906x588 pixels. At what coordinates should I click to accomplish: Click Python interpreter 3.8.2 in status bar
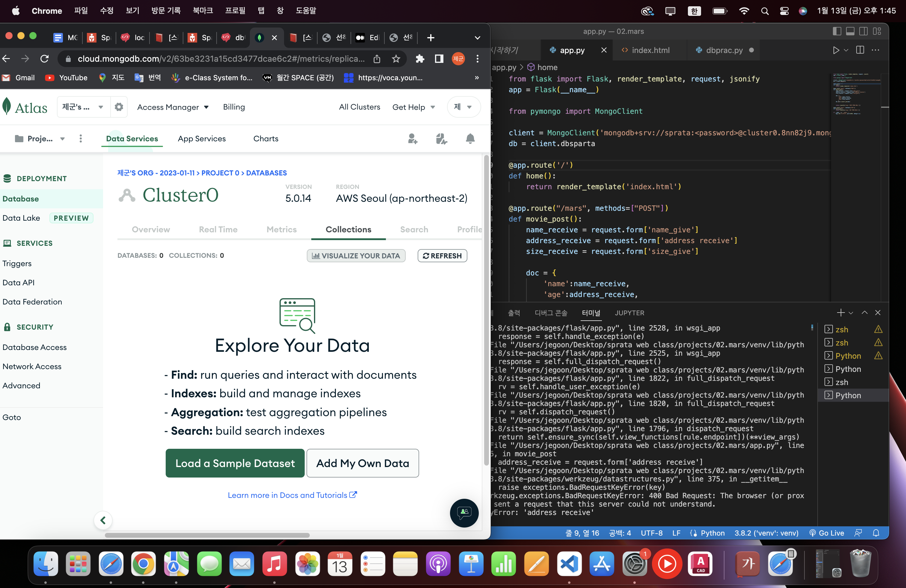tap(766, 533)
